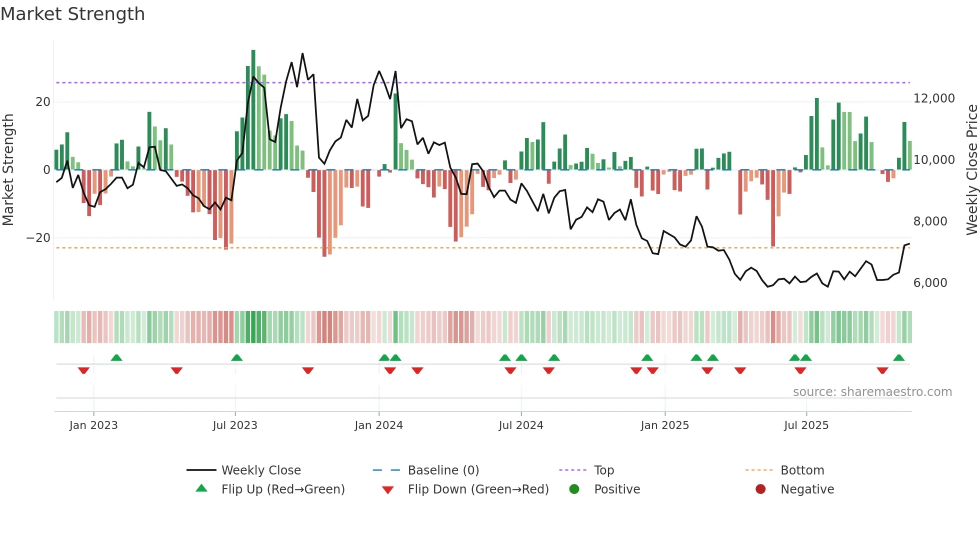Toggle the Top dotted line legend entry
Viewport: 980px width, 551px height.
[603, 470]
